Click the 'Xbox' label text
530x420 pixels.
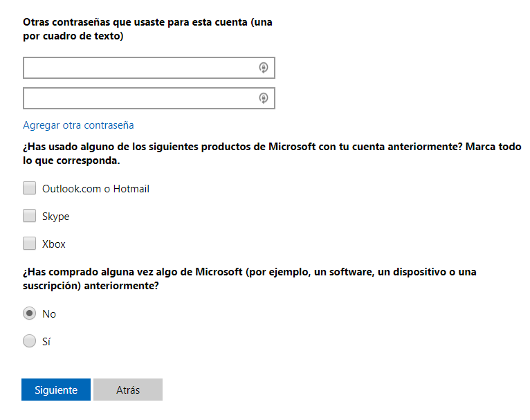pyautogui.click(x=53, y=244)
